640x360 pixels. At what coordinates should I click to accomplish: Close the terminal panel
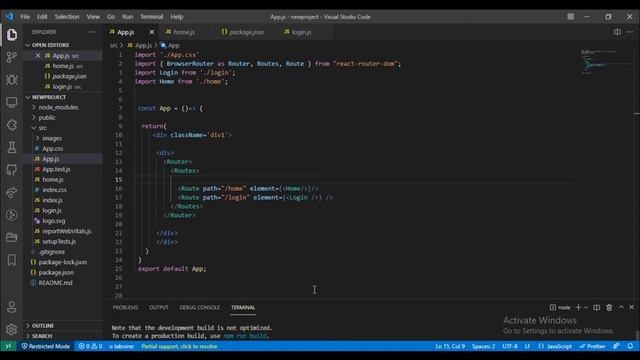pyautogui.click(x=631, y=307)
